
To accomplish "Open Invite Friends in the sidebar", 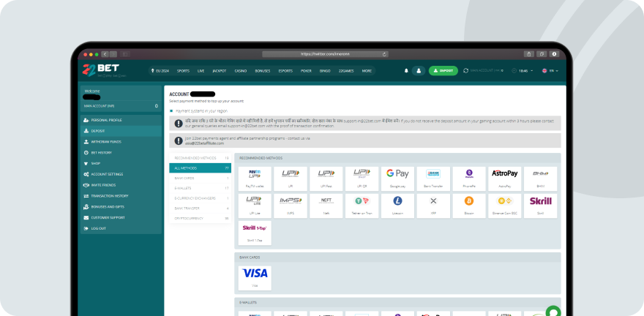I will tap(121, 185).
